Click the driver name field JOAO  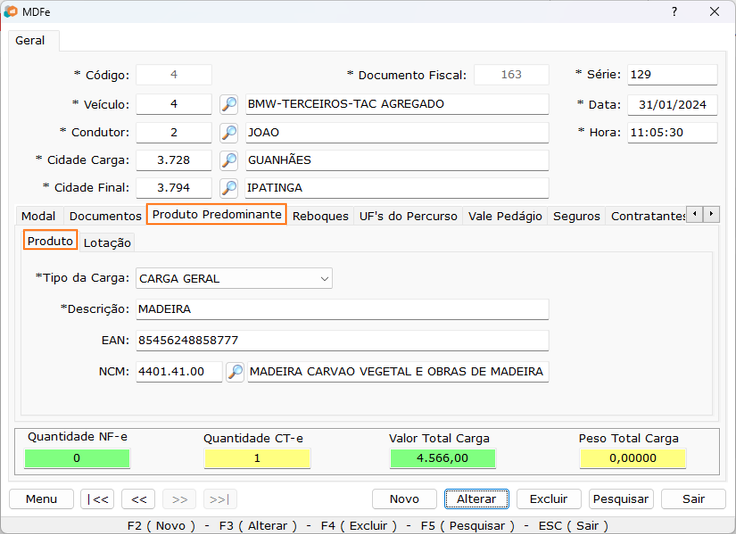(397, 133)
